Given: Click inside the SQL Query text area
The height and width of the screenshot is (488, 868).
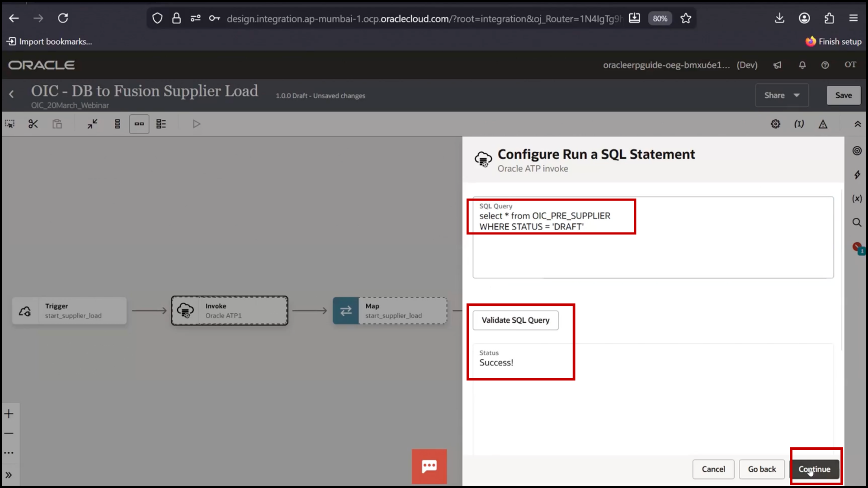Looking at the screenshot, I should [653, 237].
